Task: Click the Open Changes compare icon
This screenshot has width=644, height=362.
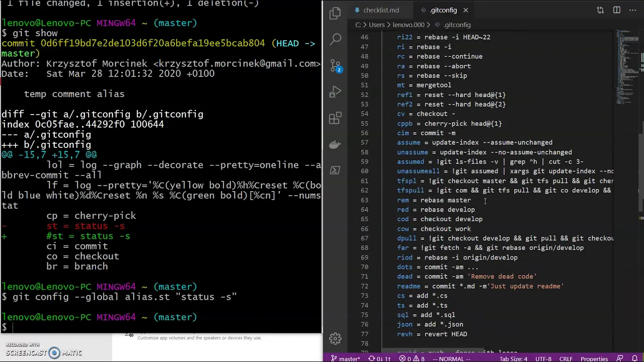Action: point(600,10)
